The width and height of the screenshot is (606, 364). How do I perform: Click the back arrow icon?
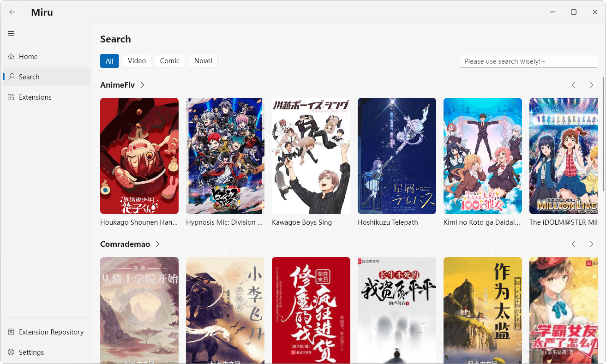pyautogui.click(x=12, y=12)
